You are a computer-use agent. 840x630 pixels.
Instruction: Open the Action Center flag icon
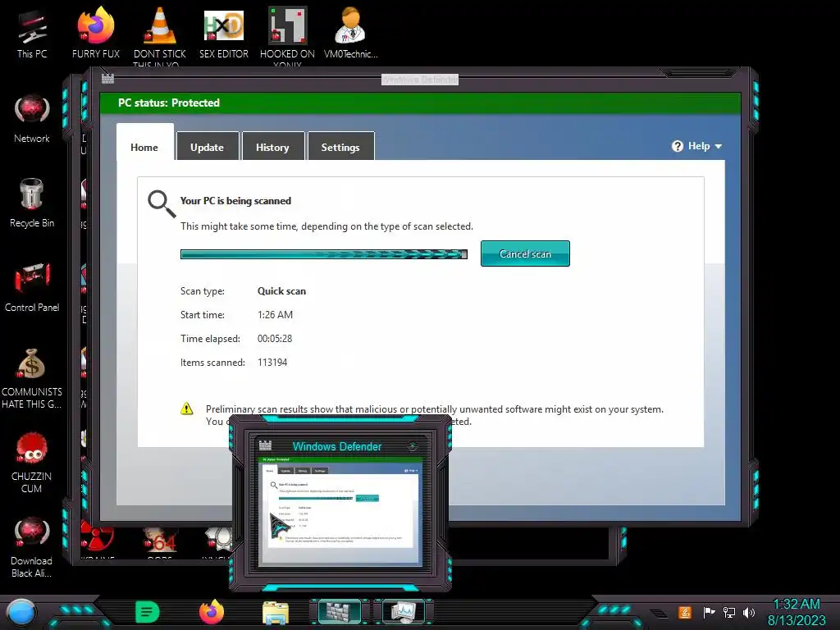pos(709,612)
